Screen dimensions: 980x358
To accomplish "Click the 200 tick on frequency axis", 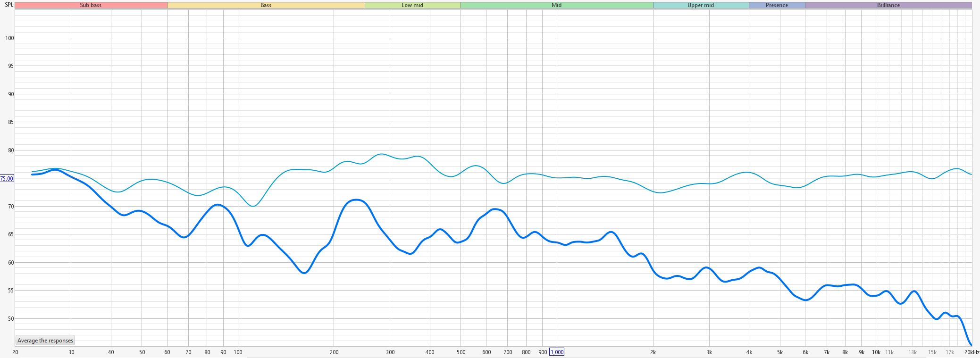I will [334, 352].
